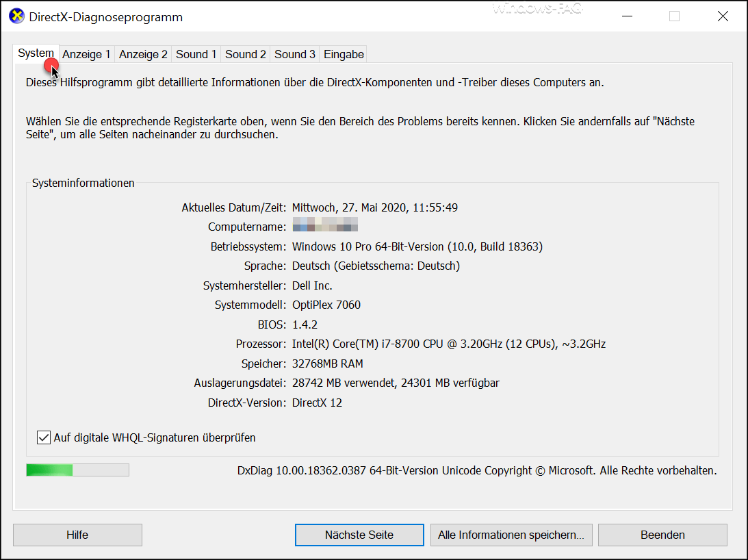Click Beenden to exit
Image resolution: width=748 pixels, height=560 pixels.
pos(662,535)
